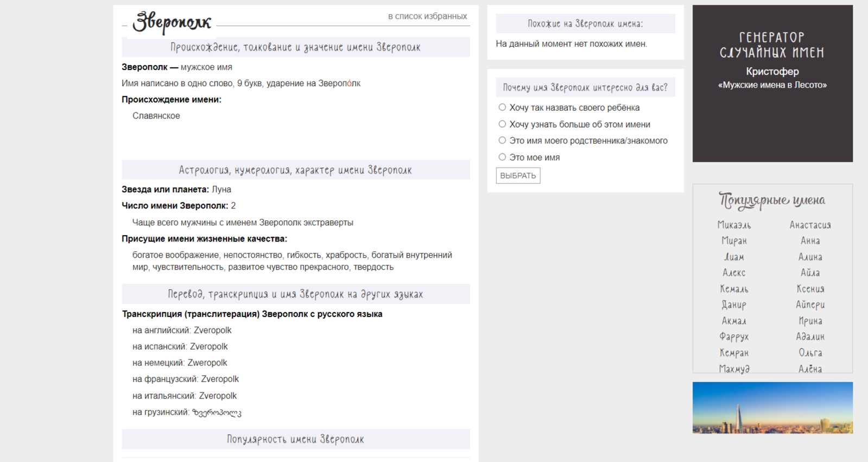The image size is (868, 462).
Task: Click the Зверополк page title
Action: point(172,22)
